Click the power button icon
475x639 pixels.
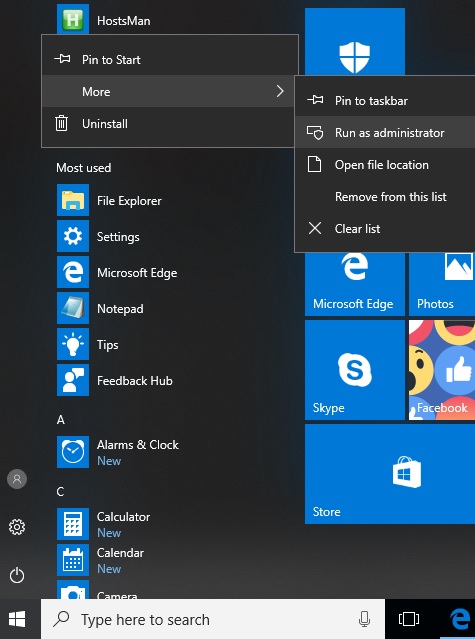click(x=17, y=575)
